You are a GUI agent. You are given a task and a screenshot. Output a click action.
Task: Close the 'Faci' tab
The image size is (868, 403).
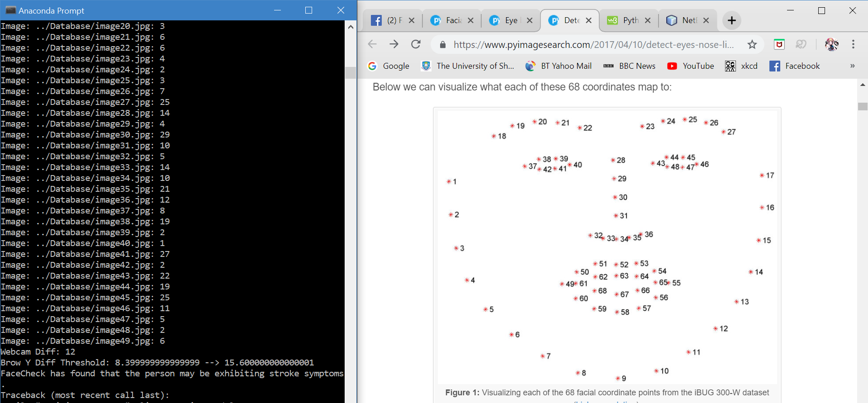(470, 20)
